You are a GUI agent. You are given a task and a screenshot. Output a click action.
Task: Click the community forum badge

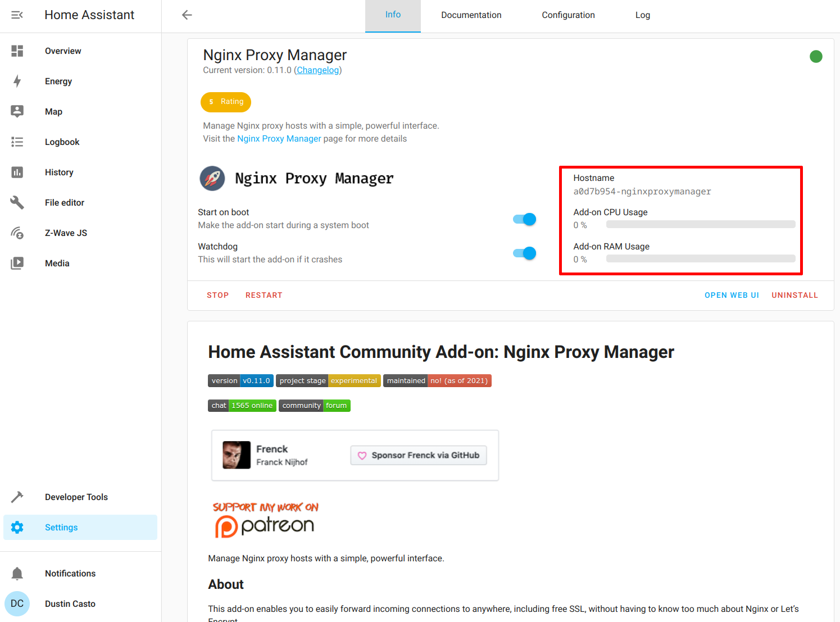(x=315, y=406)
